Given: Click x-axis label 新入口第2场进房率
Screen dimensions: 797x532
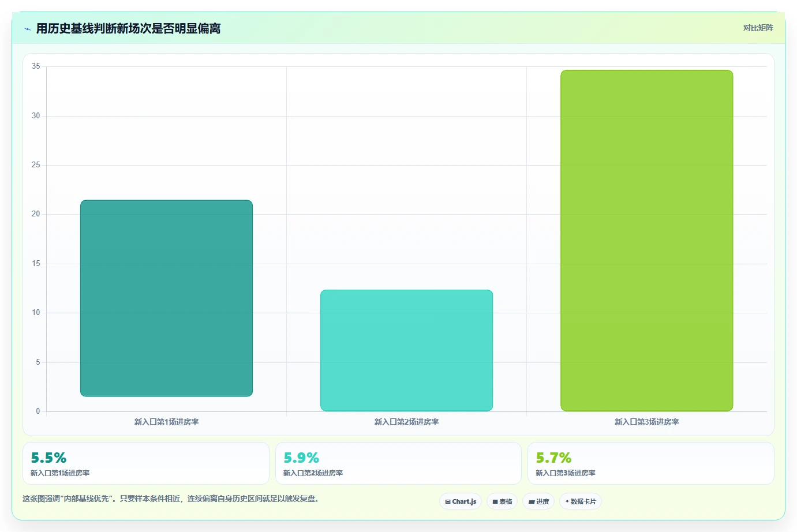Looking at the screenshot, I should (x=407, y=422).
